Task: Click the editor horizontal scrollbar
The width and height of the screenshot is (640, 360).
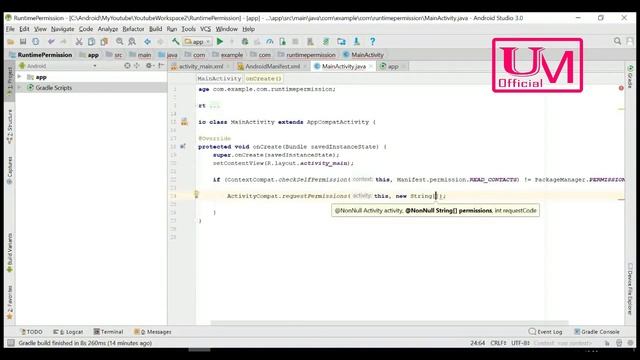Action: pos(389,322)
